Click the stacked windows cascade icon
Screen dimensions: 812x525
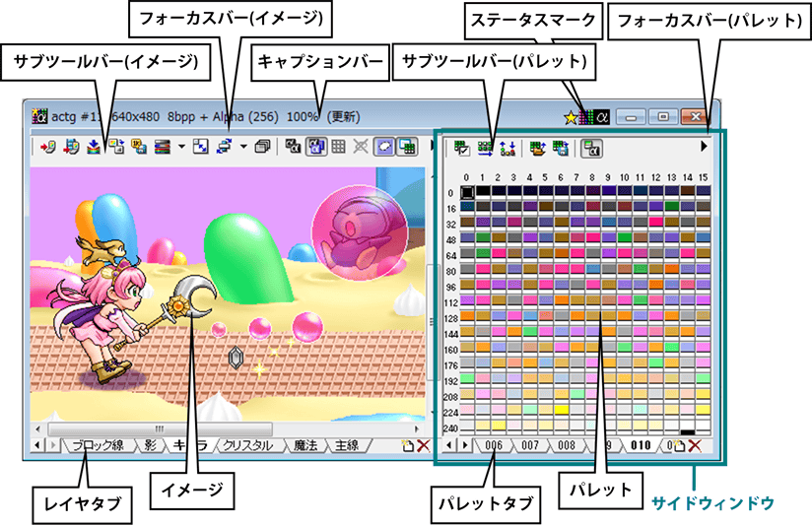point(262,148)
